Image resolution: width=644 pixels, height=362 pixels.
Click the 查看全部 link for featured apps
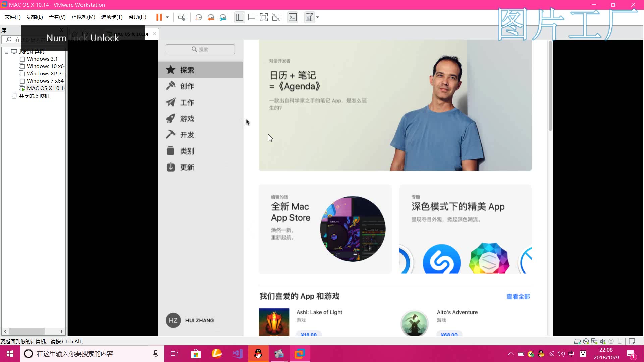(x=518, y=297)
